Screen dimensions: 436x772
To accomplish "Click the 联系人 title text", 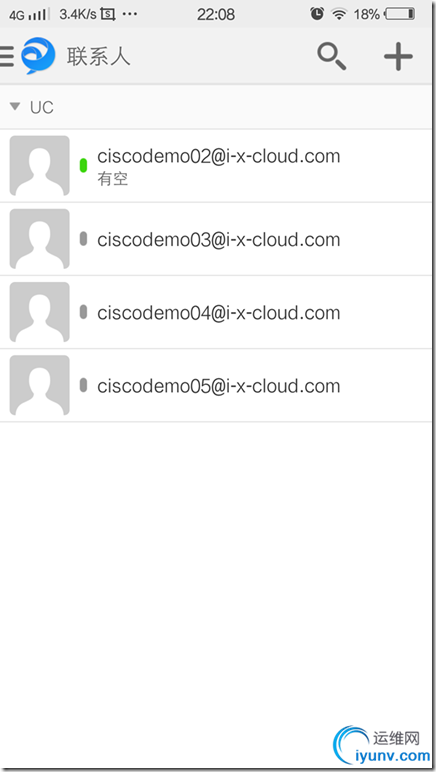I will pos(99,57).
